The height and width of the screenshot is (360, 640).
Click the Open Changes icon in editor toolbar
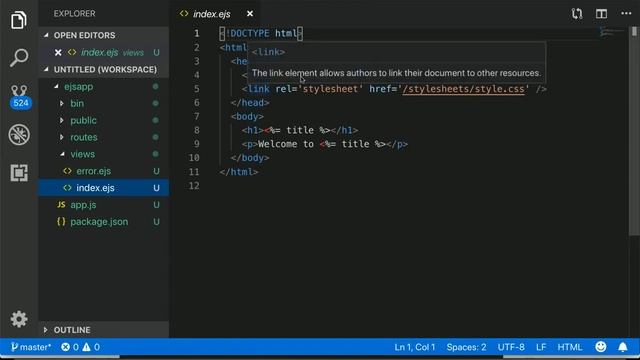point(577,14)
